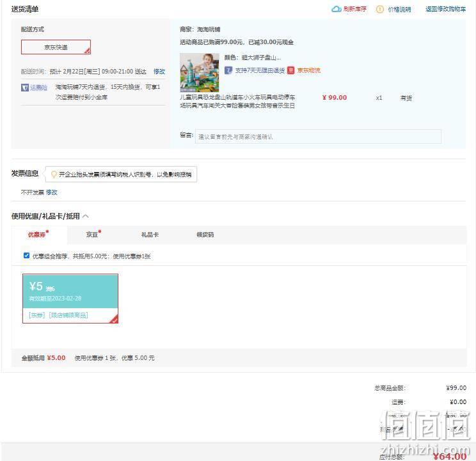Click the red JD logistics icon

pyautogui.click(x=291, y=70)
